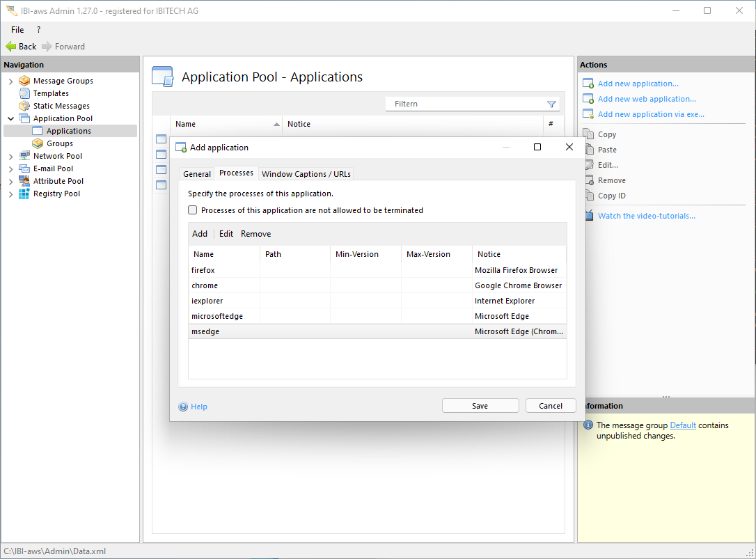Select the chrome process row
The height and width of the screenshot is (559, 756).
(x=205, y=285)
